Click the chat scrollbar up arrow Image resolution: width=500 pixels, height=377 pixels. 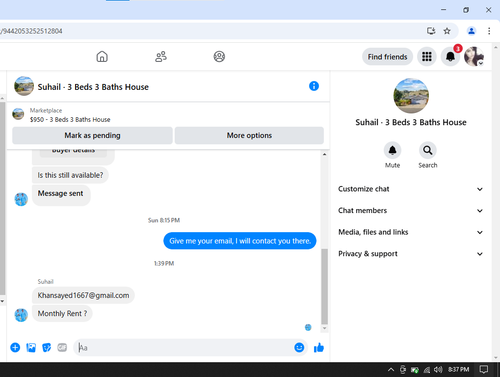324,154
